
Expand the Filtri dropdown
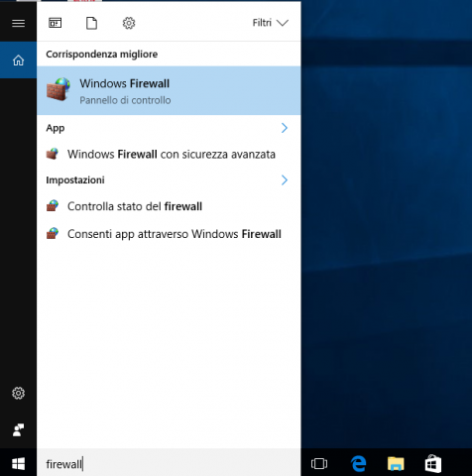pos(271,23)
